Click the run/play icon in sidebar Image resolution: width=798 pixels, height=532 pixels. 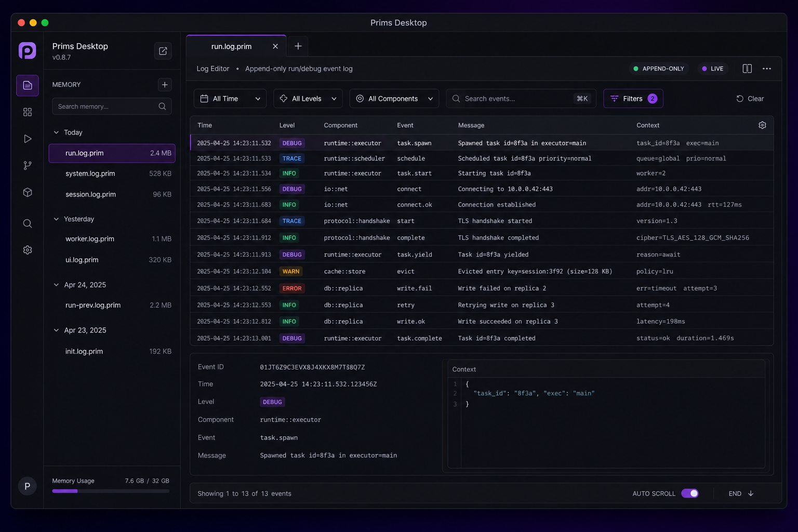28,139
